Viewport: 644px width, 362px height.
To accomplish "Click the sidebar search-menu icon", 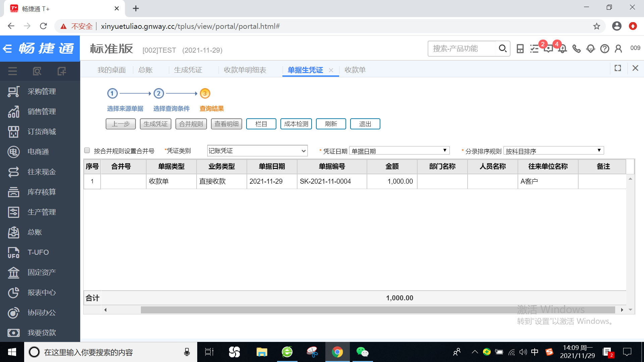I will [x=37, y=71].
